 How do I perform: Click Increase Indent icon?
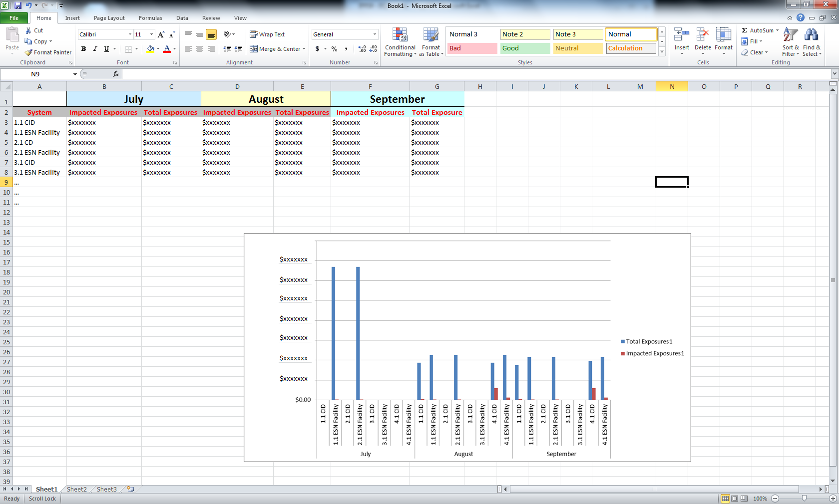click(x=239, y=49)
